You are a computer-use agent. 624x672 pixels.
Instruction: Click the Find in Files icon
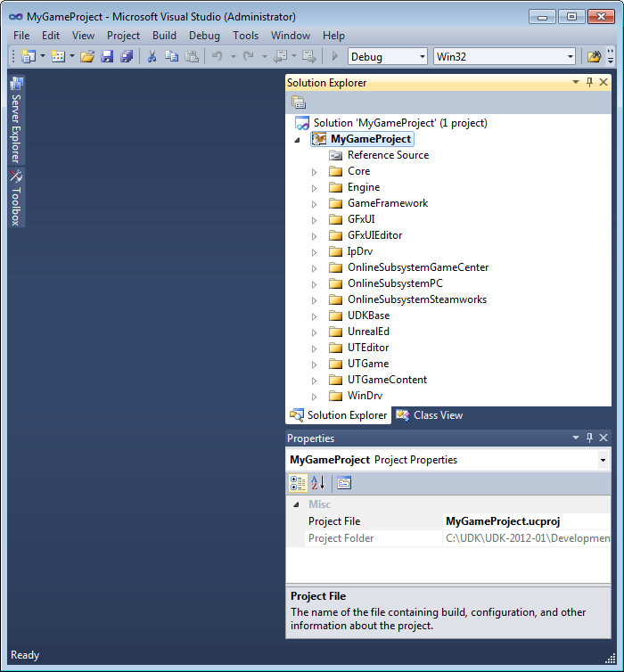click(594, 56)
